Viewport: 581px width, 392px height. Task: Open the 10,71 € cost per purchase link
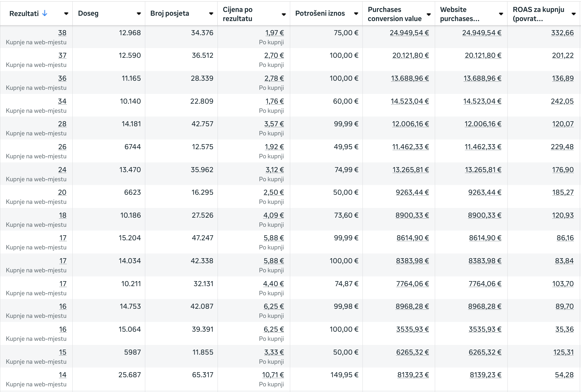pyautogui.click(x=273, y=375)
